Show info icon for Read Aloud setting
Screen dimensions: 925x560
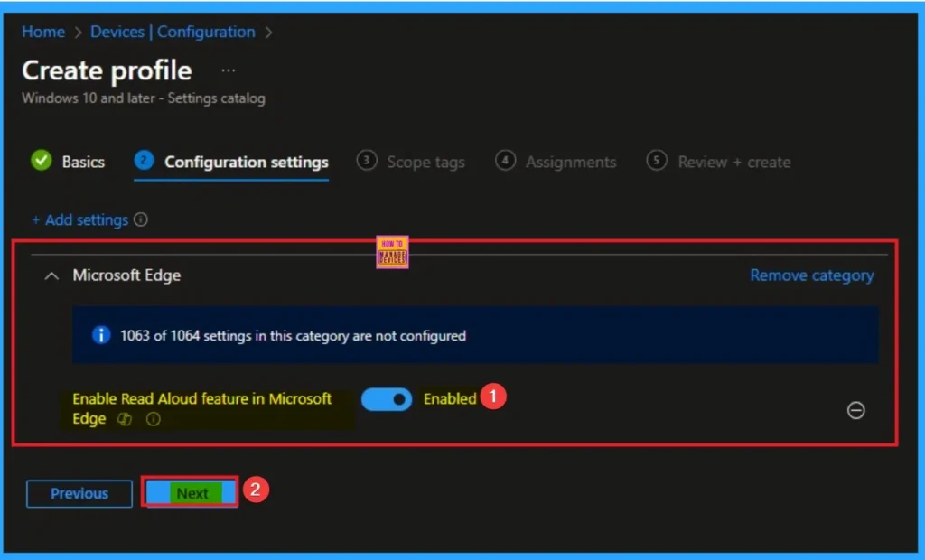(154, 419)
